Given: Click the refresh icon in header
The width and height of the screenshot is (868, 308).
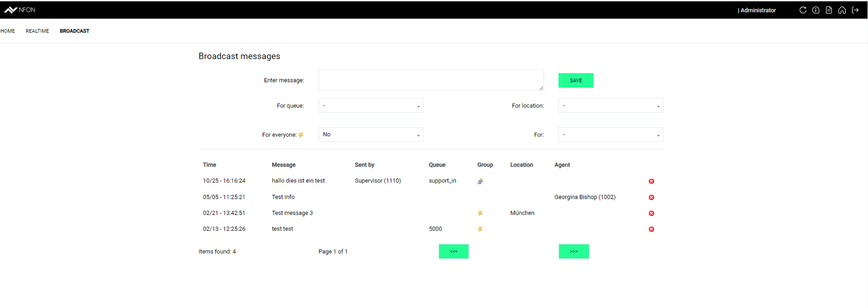Looking at the screenshot, I should point(802,10).
